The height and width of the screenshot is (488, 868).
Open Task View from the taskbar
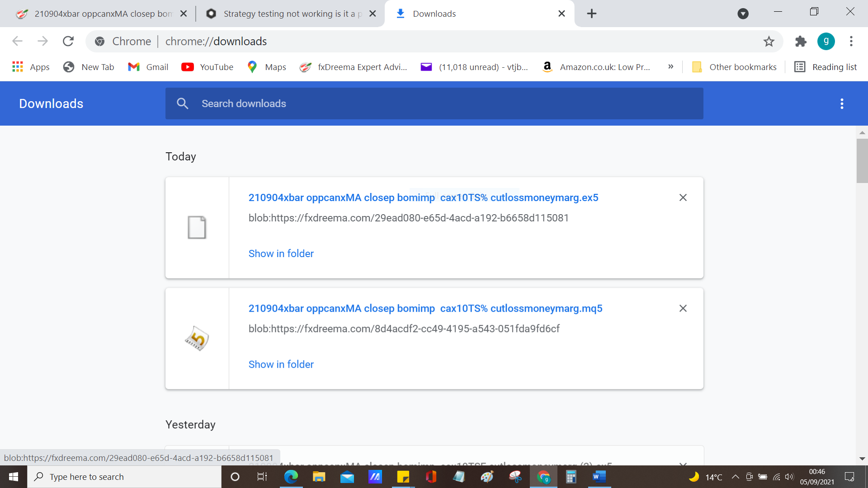[x=262, y=477]
